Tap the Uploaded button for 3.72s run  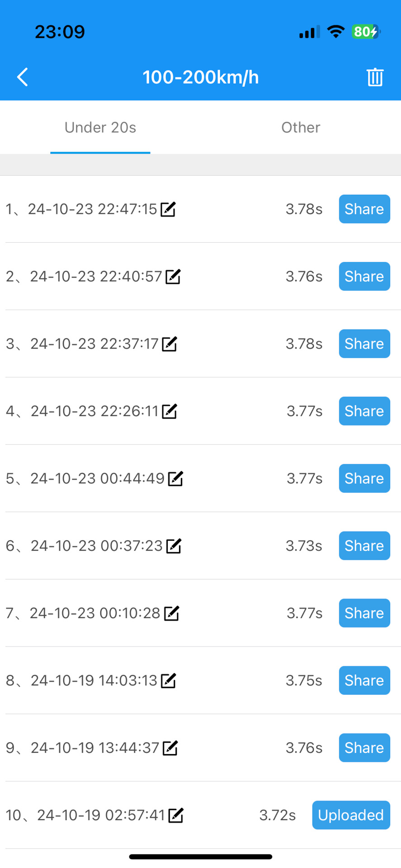click(x=351, y=816)
